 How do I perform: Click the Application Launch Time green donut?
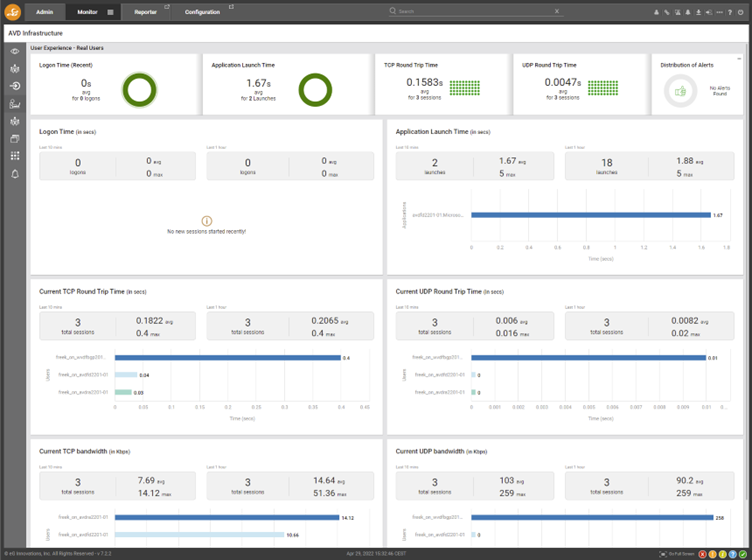(315, 90)
